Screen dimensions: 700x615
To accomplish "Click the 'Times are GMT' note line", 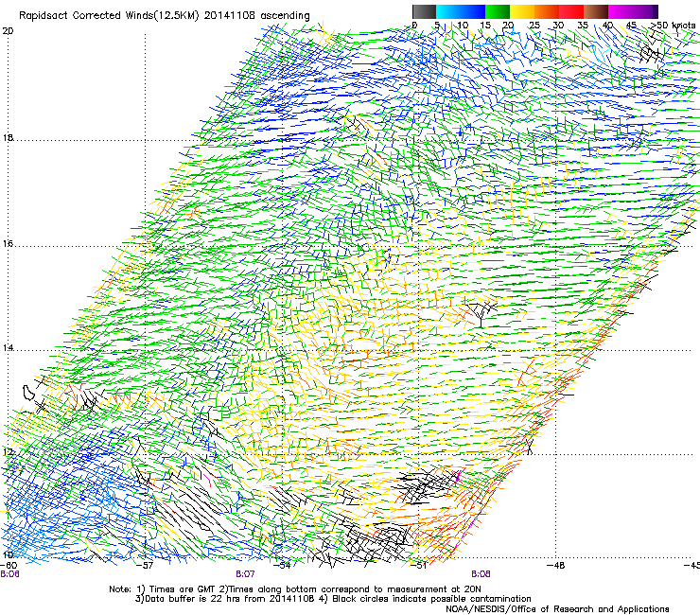I will [295, 589].
